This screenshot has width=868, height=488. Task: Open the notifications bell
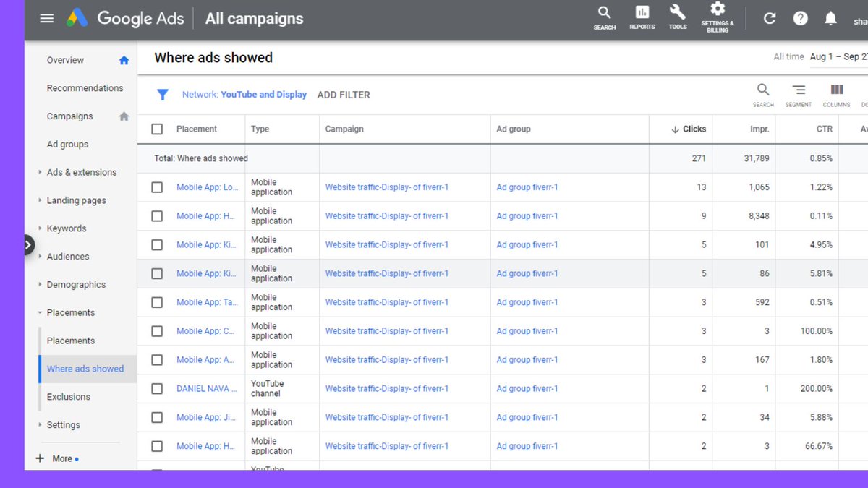click(x=831, y=19)
